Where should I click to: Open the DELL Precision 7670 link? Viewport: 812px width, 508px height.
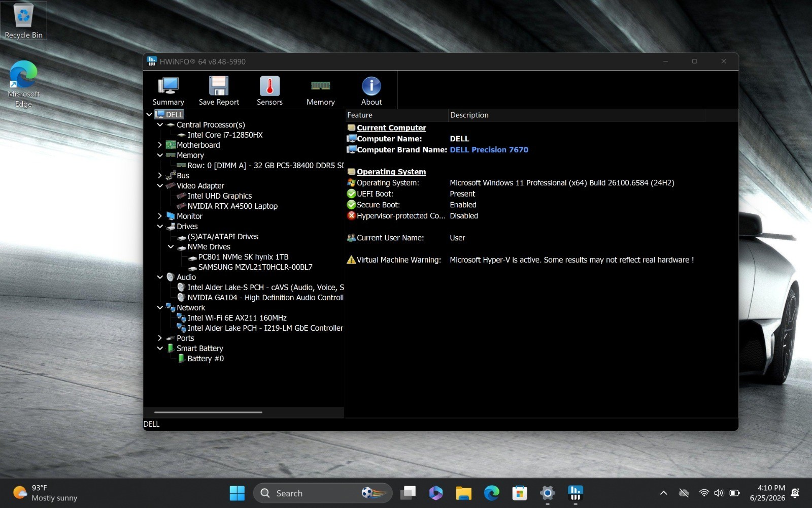[489, 150]
